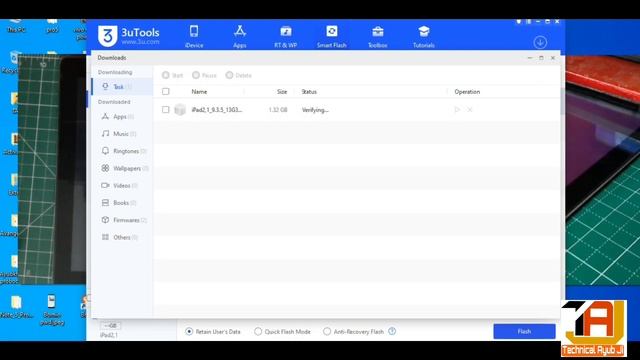Click the 1.32 GB size cell
640x360 pixels.
[x=278, y=110]
